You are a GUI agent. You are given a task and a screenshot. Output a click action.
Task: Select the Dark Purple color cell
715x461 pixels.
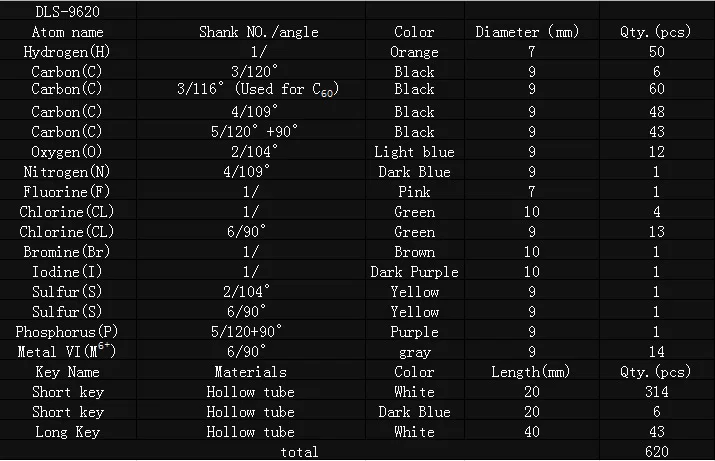click(414, 272)
